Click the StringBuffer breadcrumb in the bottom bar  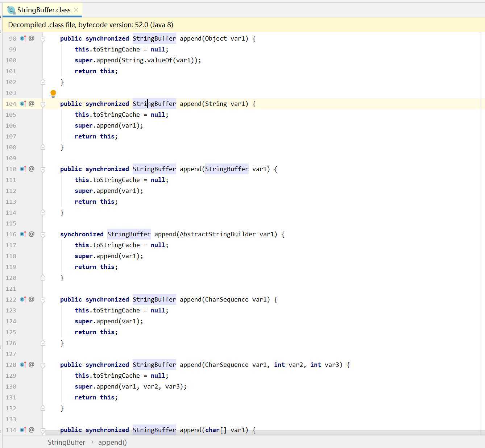coord(66,442)
